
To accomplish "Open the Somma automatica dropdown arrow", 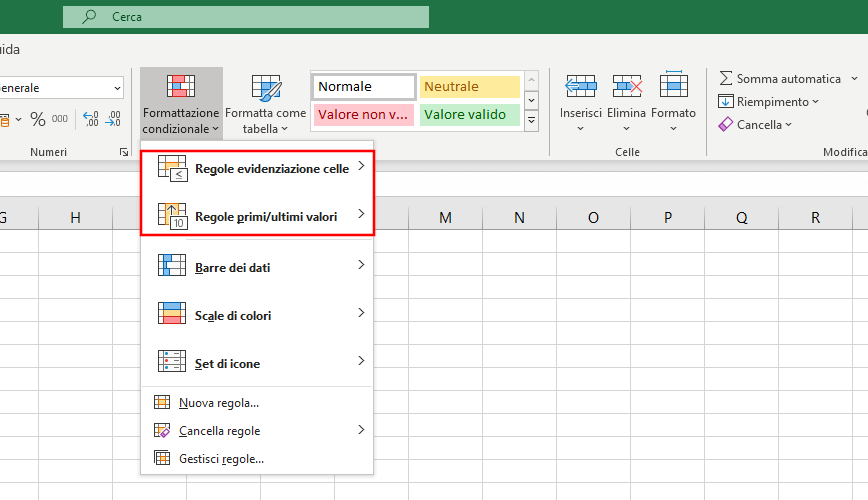I will tap(854, 79).
